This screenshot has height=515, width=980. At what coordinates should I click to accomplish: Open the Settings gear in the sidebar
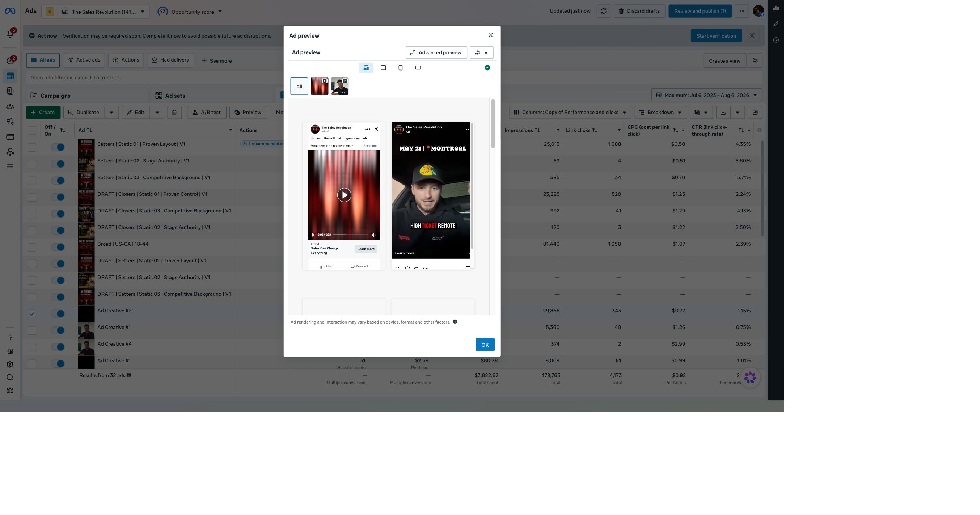pos(10,364)
